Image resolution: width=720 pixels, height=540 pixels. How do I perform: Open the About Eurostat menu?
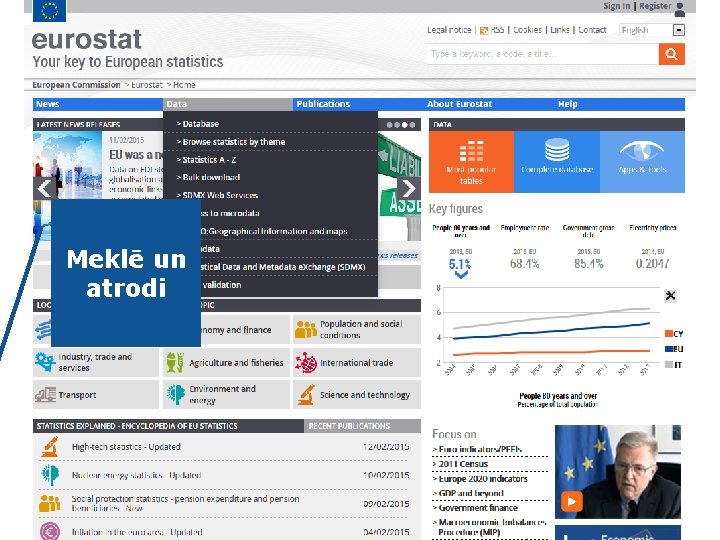tap(460, 104)
